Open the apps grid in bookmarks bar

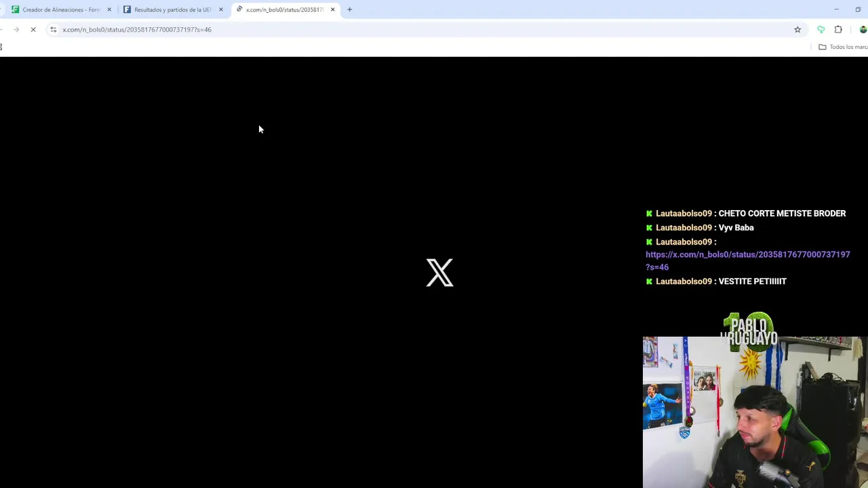[x=1, y=47]
